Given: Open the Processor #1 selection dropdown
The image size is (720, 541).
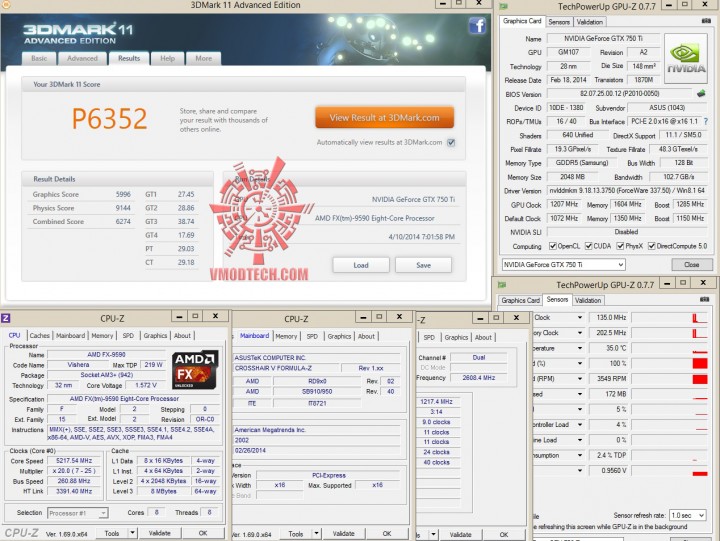Looking at the screenshot, I should point(78,513).
